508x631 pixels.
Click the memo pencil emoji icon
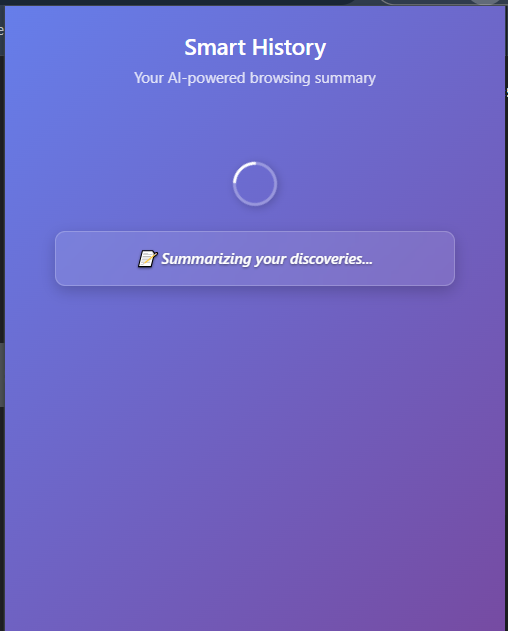pos(147,258)
